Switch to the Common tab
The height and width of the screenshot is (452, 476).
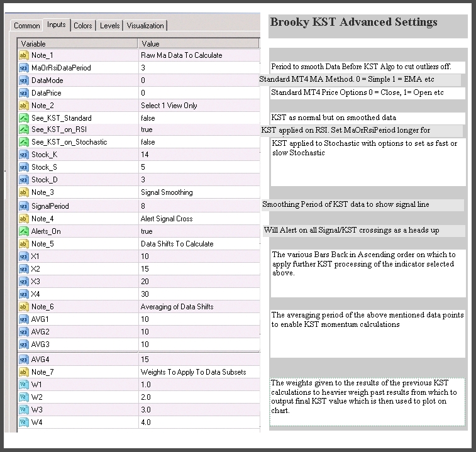click(x=26, y=26)
